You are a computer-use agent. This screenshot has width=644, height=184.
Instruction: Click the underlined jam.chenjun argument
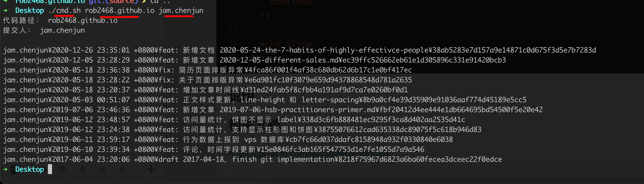[181, 11]
